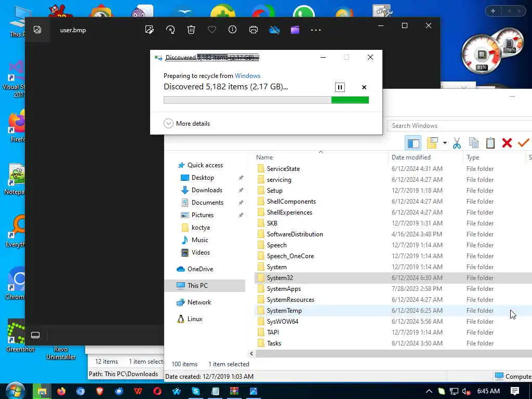
Task: Open Firefox from the taskbar
Action: point(61,391)
